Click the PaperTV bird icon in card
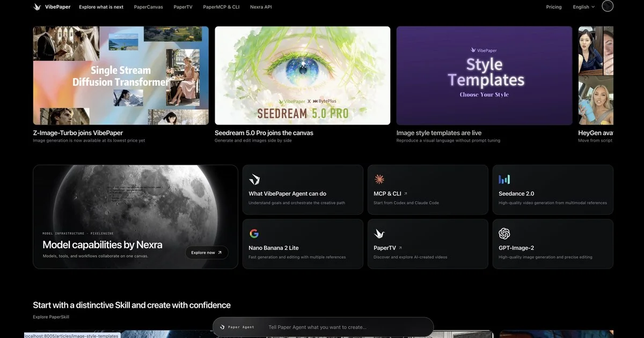Screen dimensions: 644x338 (379, 233)
